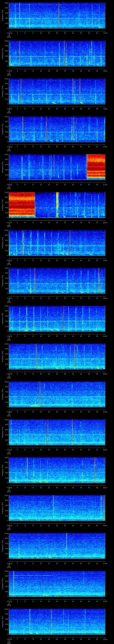Click the Frequency (Hz) axis label of the 7:32:00 panel
This screenshot has width=114, height=644.
3,622
